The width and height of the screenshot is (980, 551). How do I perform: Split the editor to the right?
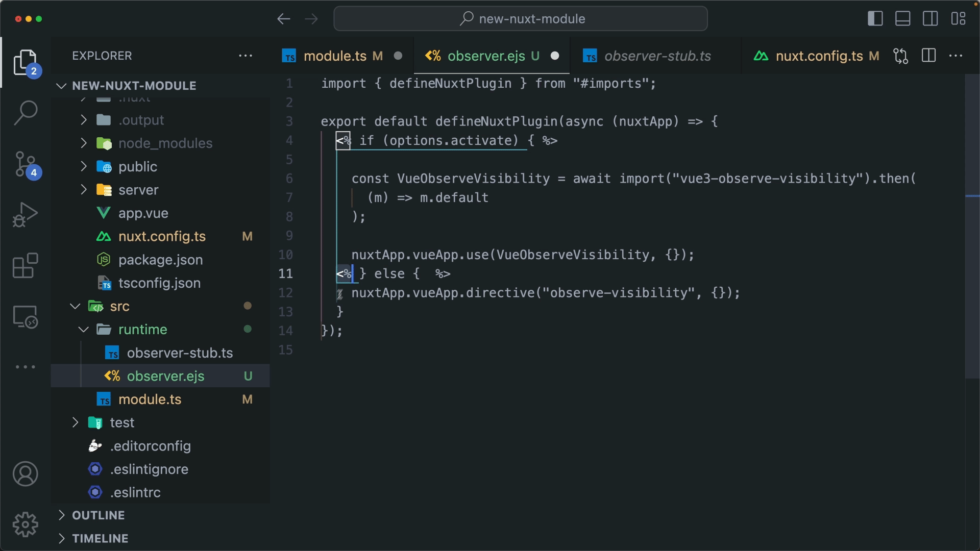pos(929,56)
